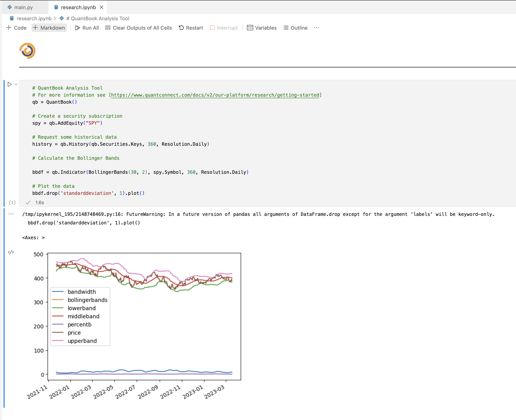
Task: Collapse the code cell with the blue bar
Action: click(x=4, y=143)
